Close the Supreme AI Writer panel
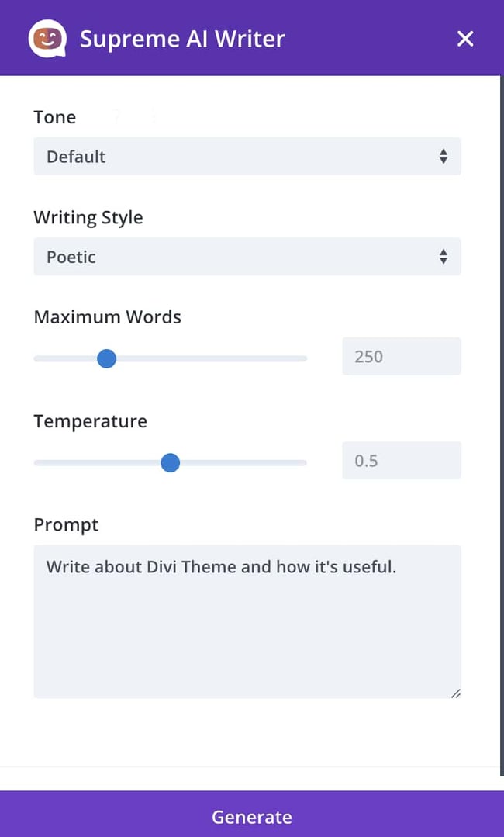 click(465, 39)
